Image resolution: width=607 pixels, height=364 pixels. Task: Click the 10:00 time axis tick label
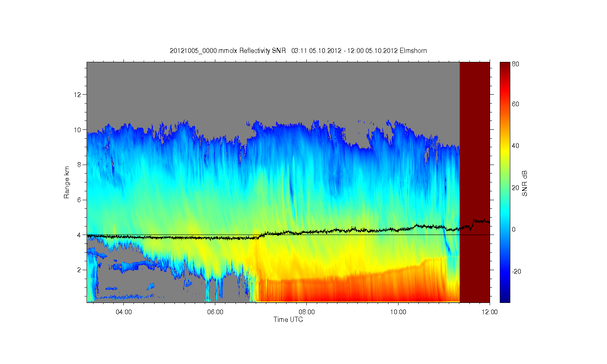click(x=398, y=312)
